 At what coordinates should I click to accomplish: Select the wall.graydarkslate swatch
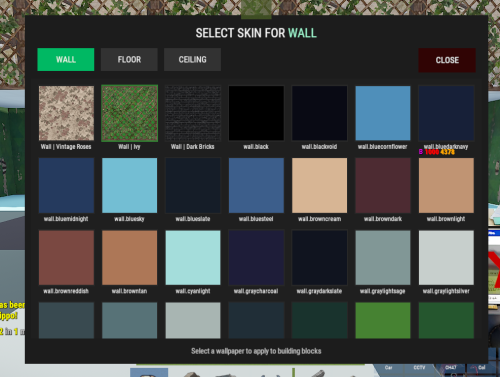pos(320,258)
